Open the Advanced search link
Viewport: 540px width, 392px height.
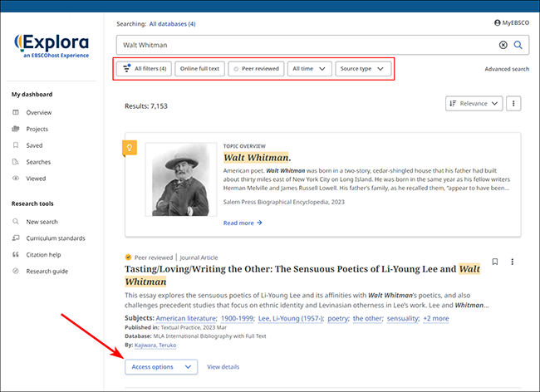507,69
